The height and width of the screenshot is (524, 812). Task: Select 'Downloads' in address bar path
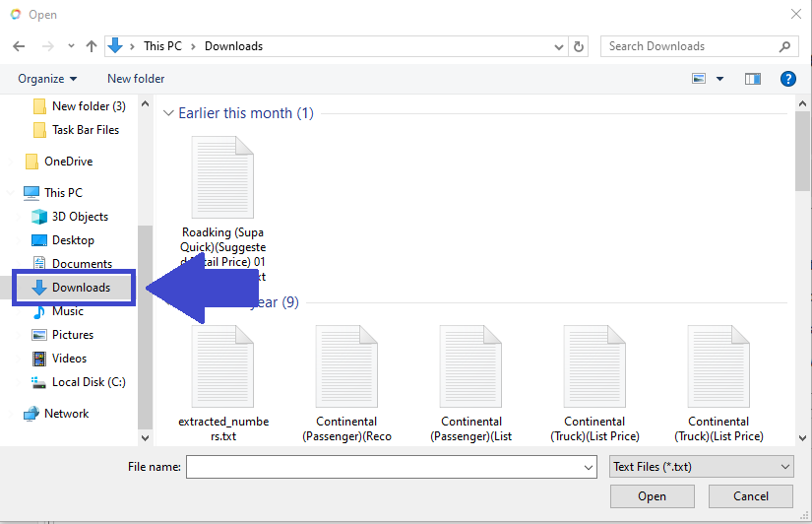tap(233, 46)
